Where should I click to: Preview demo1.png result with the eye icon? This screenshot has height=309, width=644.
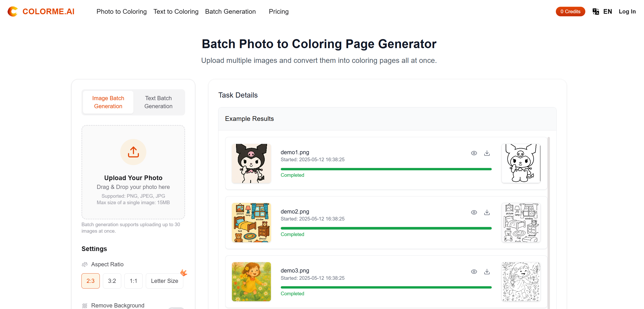[474, 153]
